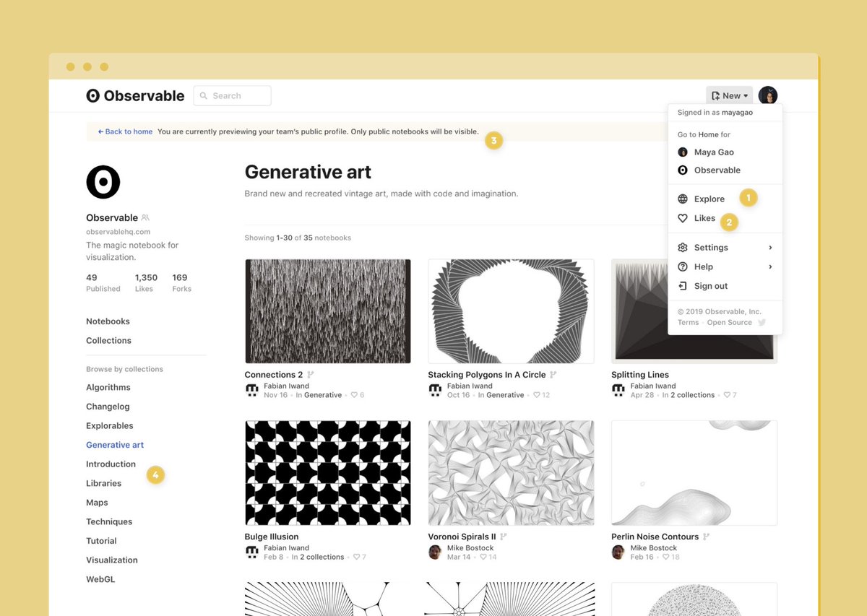867x616 pixels.
Task: Open the 2 collections link under Splitting Lines
Action: tap(693, 395)
